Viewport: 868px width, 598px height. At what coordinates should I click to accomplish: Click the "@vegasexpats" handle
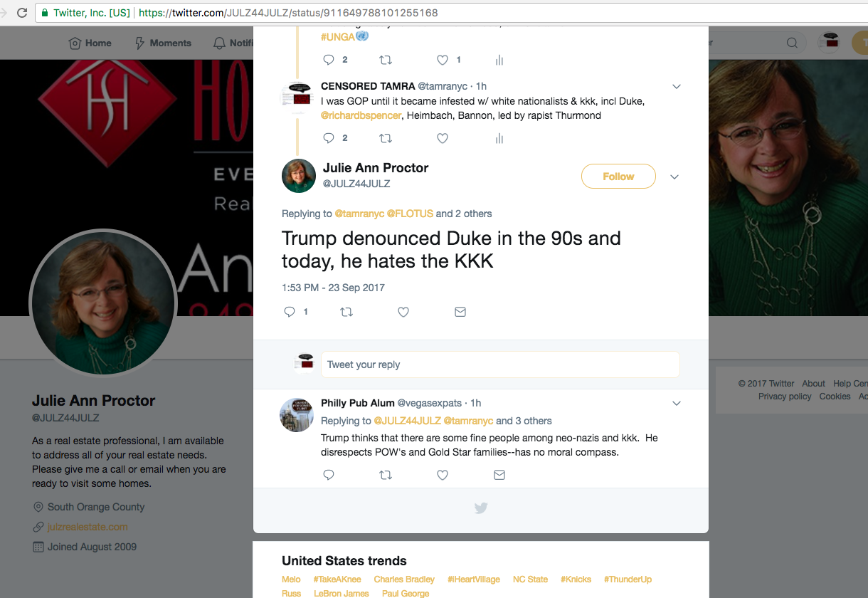(x=430, y=403)
